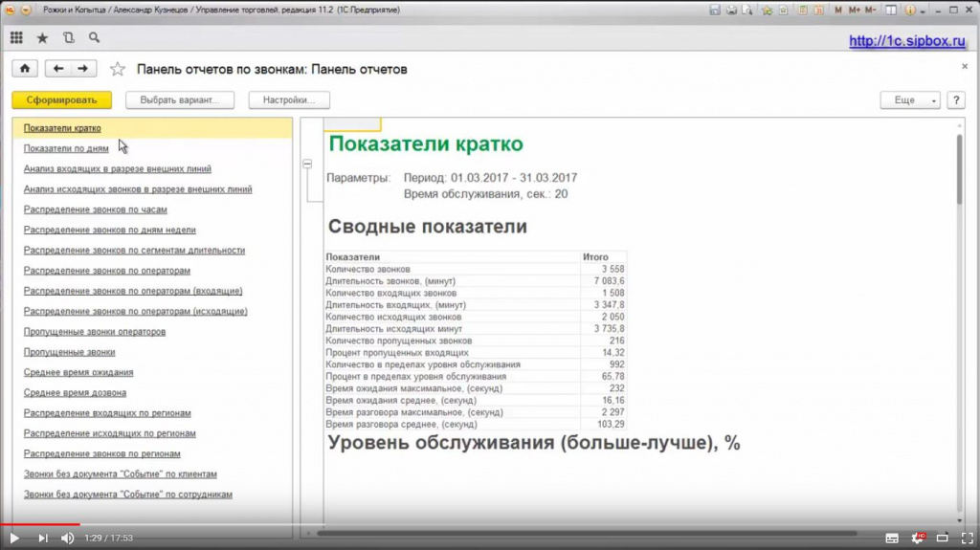The width and height of the screenshot is (980, 550).
Task: Open the help question mark button
Action: pyautogui.click(x=955, y=100)
